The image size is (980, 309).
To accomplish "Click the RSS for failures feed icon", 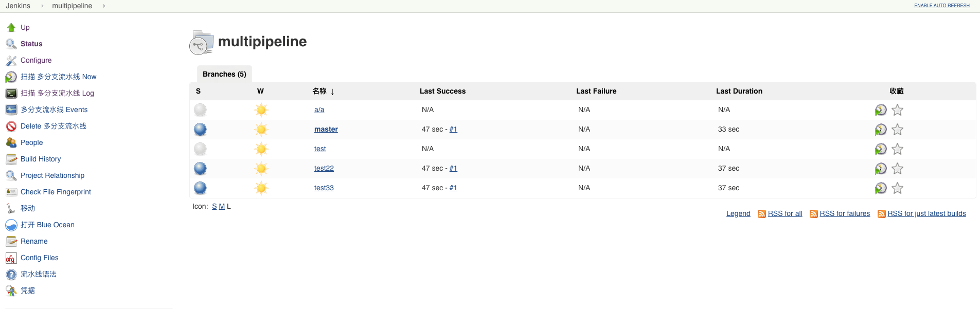I will (x=814, y=214).
